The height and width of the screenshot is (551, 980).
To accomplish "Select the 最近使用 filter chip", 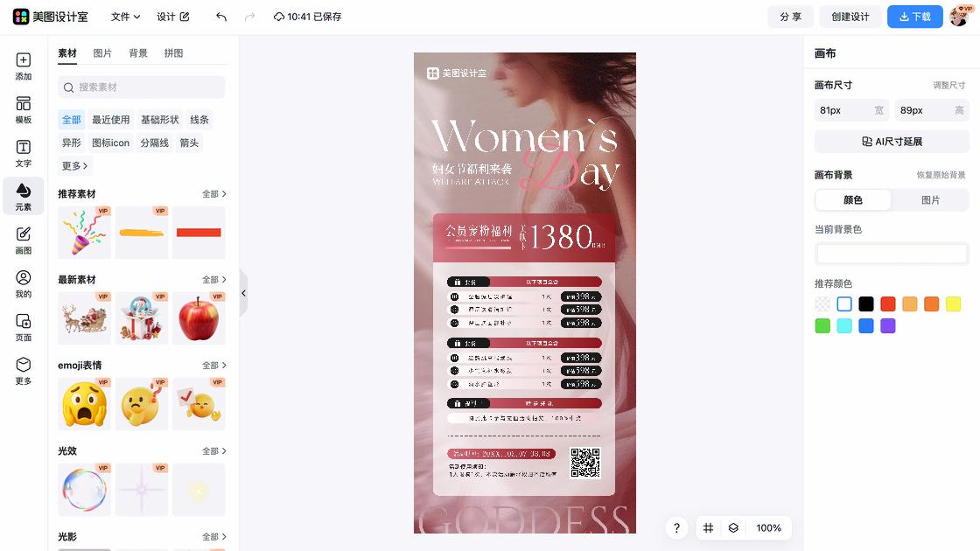I will (110, 119).
